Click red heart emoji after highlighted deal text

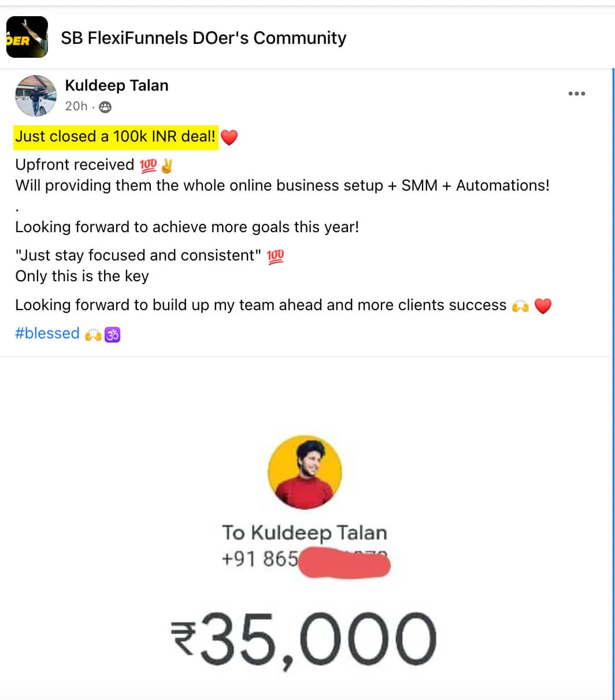229,137
